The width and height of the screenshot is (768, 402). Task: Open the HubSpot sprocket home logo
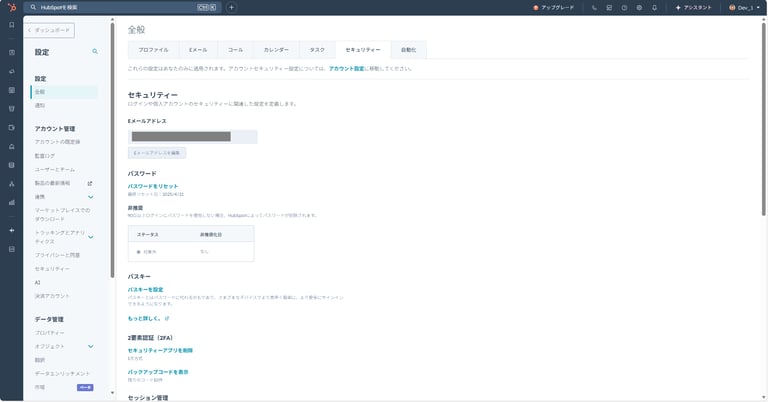pyautogui.click(x=12, y=7)
